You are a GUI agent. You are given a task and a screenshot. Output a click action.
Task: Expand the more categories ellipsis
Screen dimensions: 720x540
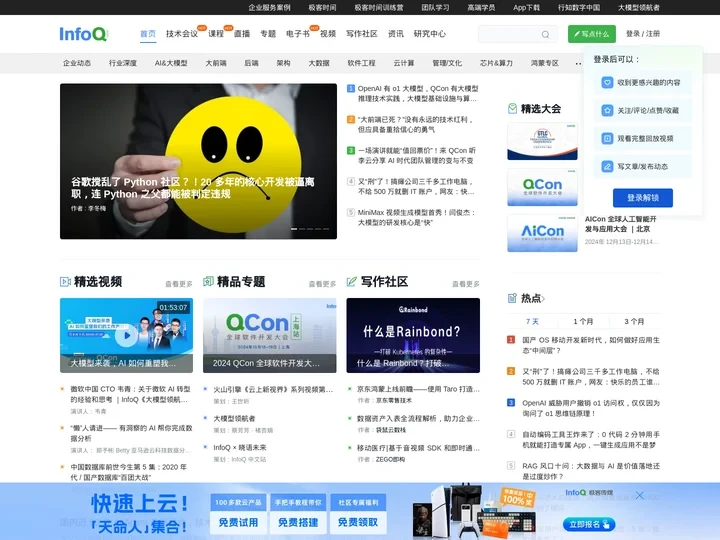(x=578, y=63)
